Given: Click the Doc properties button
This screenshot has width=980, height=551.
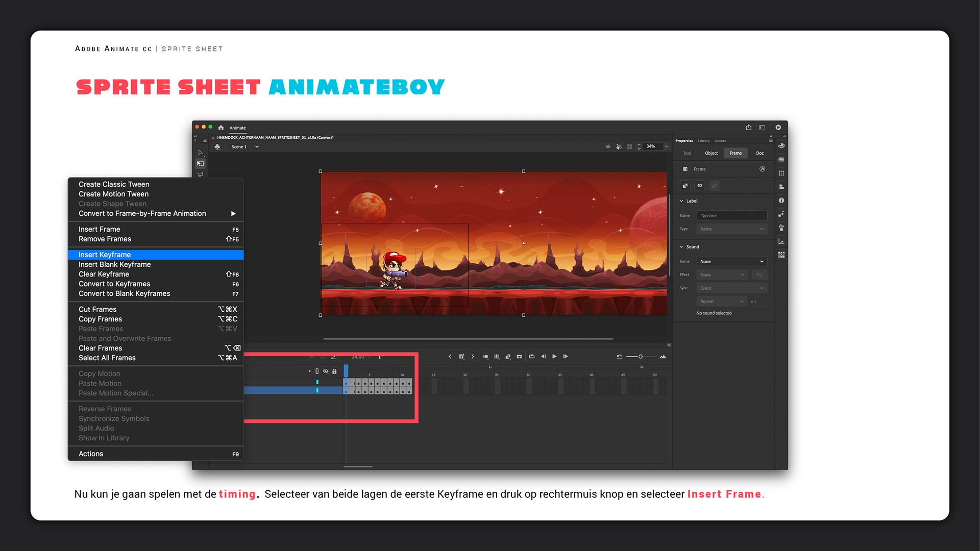Looking at the screenshot, I should pos(759,153).
